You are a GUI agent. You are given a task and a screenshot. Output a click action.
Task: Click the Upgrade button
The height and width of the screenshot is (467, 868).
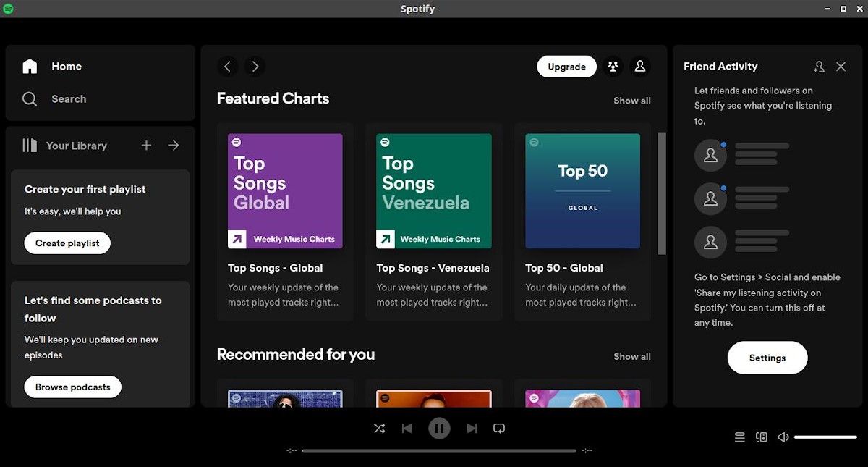[566, 66]
